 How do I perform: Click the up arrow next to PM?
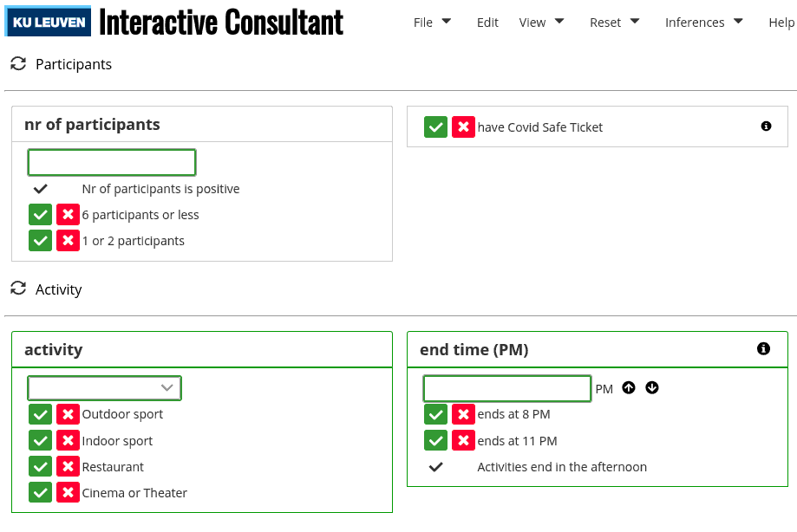(629, 388)
